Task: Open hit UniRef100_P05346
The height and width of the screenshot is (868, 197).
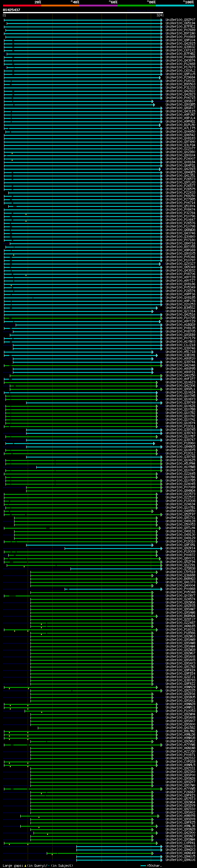Action: [180, 257]
